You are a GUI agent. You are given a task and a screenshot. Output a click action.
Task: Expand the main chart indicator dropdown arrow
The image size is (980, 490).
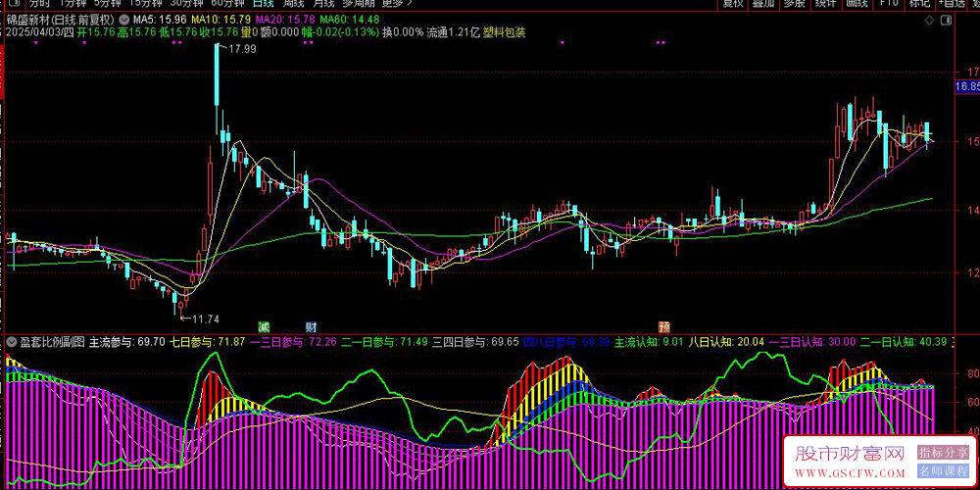click(x=123, y=20)
